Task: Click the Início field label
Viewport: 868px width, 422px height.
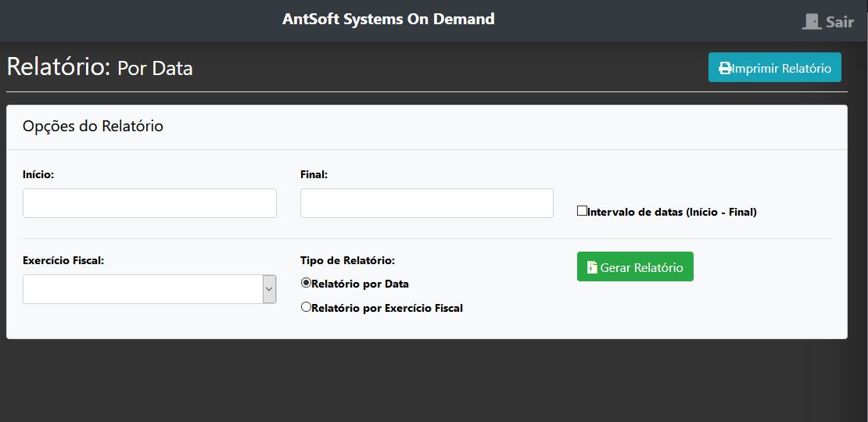Action: [38, 175]
